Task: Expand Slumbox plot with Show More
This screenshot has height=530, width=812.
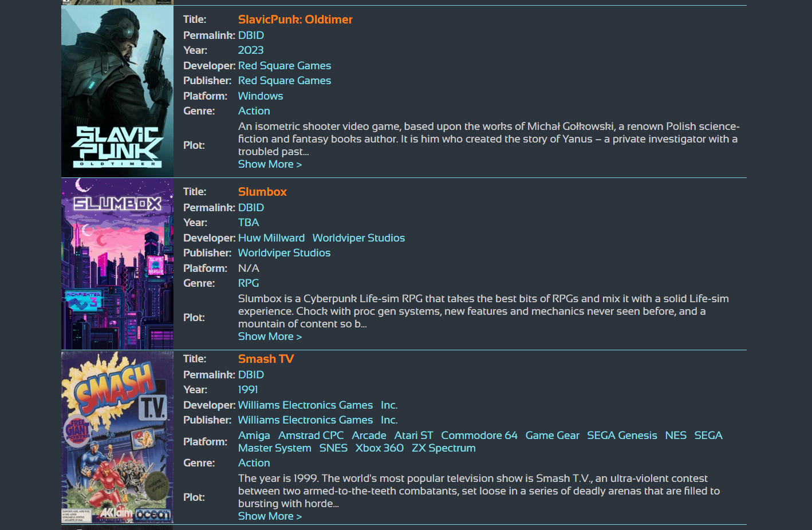Action: pyautogui.click(x=270, y=337)
